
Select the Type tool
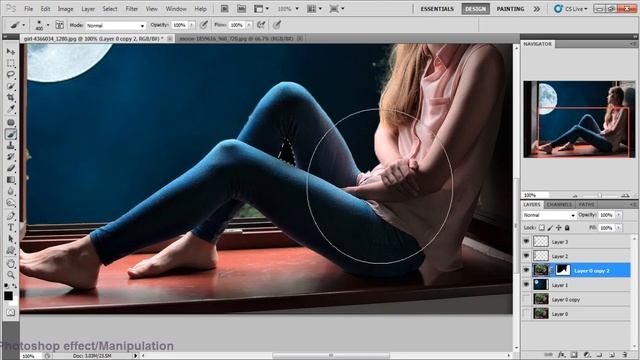click(11, 227)
